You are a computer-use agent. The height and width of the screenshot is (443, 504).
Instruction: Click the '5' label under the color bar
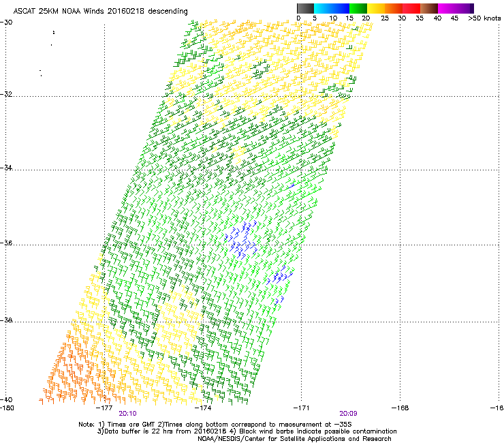(x=315, y=18)
